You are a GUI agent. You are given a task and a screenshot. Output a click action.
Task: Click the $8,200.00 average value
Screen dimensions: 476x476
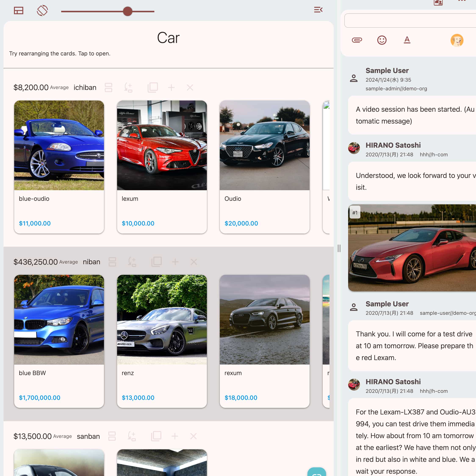pos(31,87)
